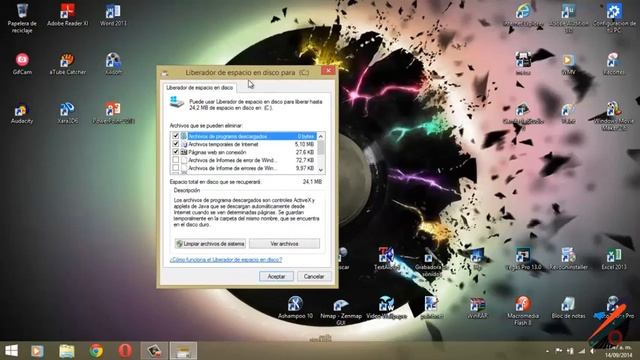Click the file list scroll-down arrow
640x360 pixels.
click(x=321, y=170)
